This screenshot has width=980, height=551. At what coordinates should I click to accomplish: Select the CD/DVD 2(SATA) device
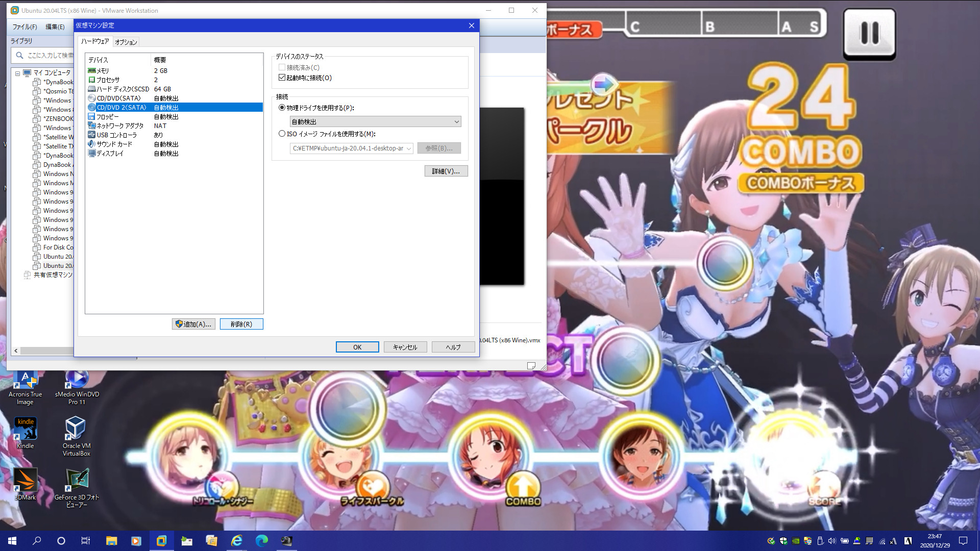(x=174, y=107)
